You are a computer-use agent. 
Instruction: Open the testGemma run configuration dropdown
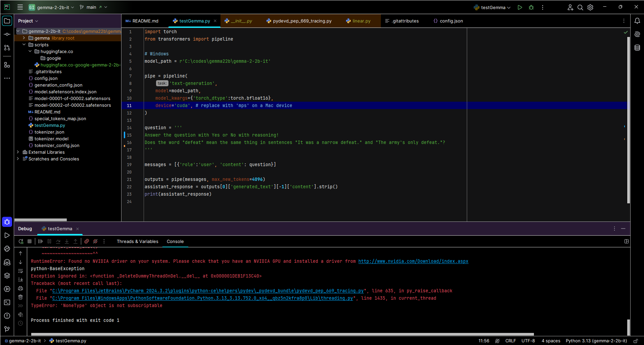click(493, 7)
